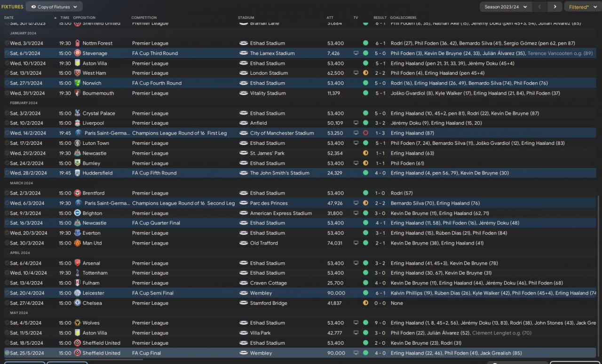Click TV icon on Huddersfield fixture
Viewport: 602px width, 364px height.
point(356,173)
